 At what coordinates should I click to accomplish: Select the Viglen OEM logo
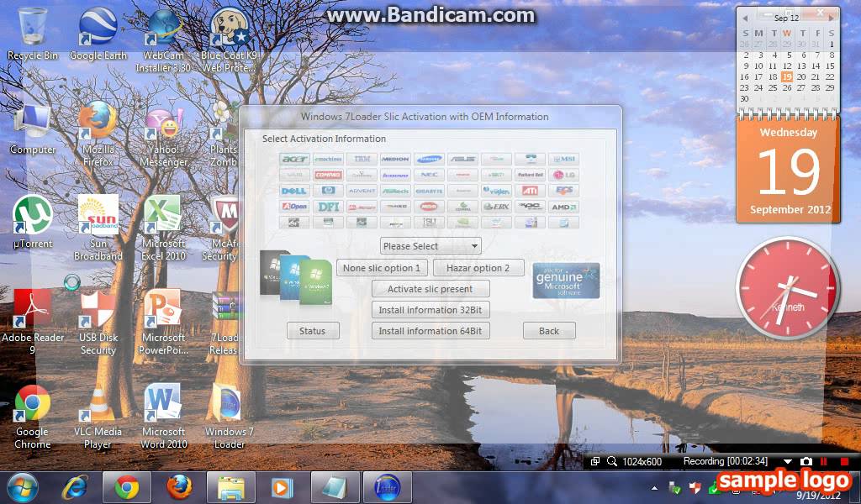click(x=496, y=191)
